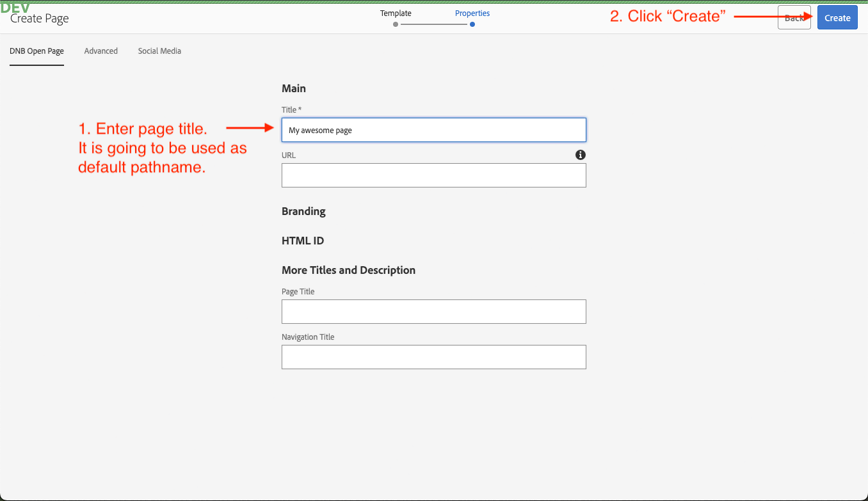This screenshot has height=501, width=868.
Task: Select the Navigation Title input box
Action: (433, 357)
